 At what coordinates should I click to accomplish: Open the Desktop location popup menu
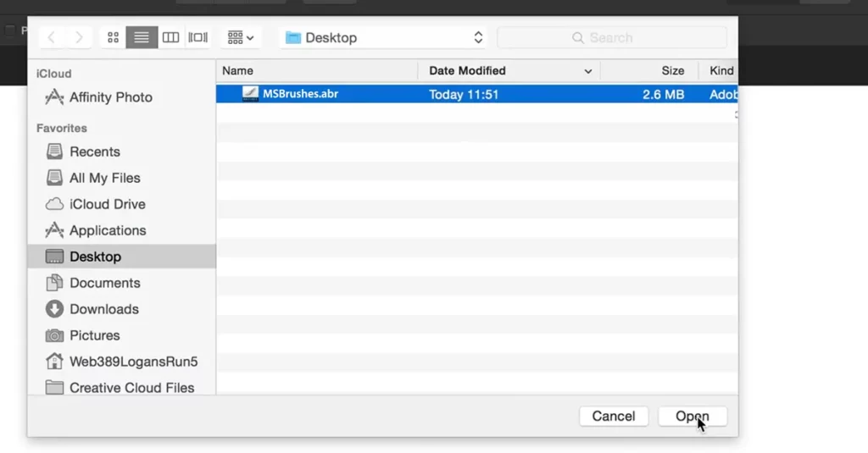pyautogui.click(x=384, y=37)
